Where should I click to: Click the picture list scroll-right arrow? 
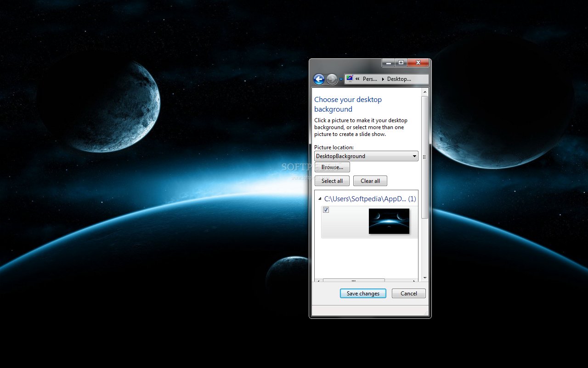click(x=415, y=280)
